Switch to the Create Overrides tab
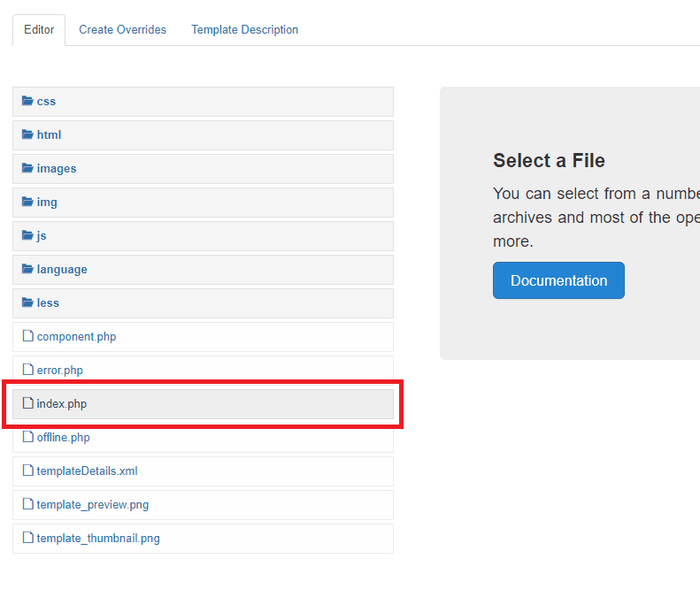Image resolution: width=700 pixels, height=597 pixels. (122, 30)
